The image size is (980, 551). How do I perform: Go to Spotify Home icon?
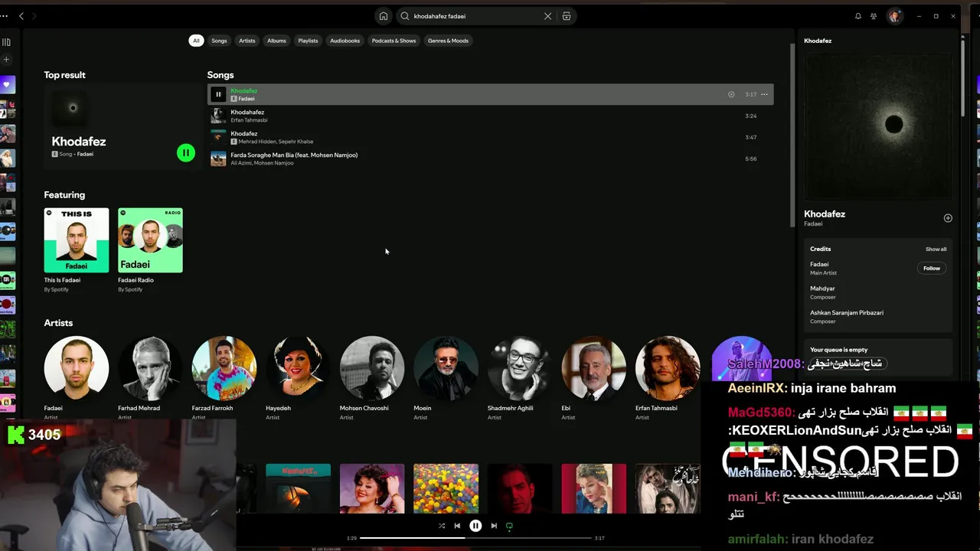[x=383, y=16]
